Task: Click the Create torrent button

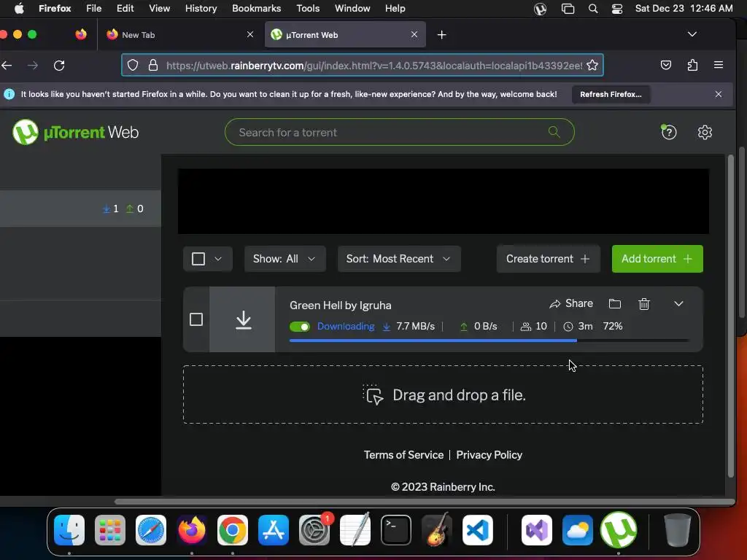Action: pyautogui.click(x=548, y=259)
